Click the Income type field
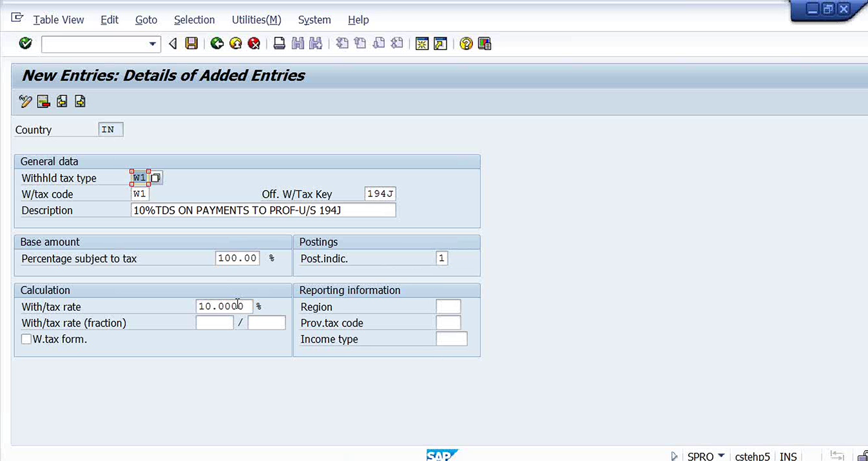The image size is (868, 461). tap(452, 339)
